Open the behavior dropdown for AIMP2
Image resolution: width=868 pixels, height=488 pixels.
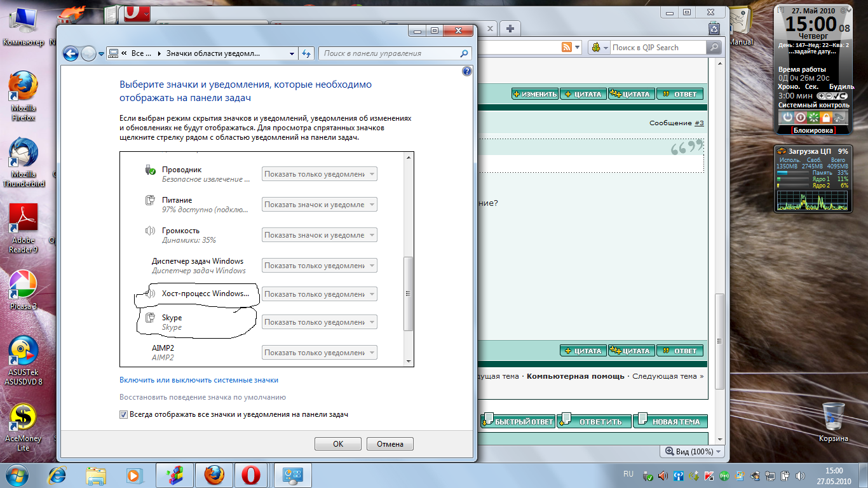coord(320,353)
